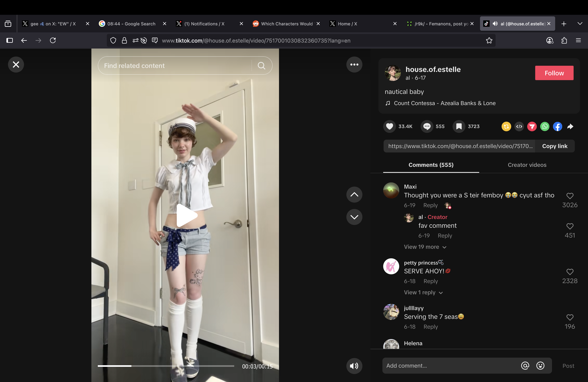Reply to julllayy's comment
The height and width of the screenshot is (382, 588).
pos(431,327)
